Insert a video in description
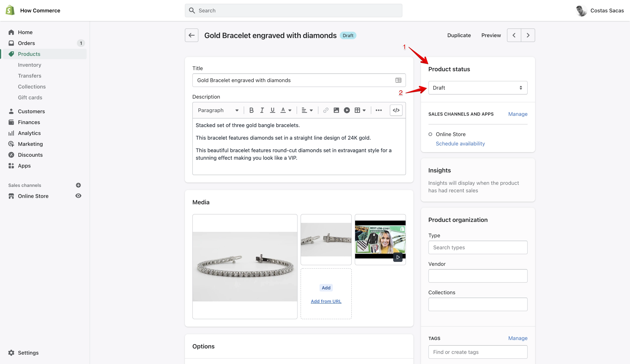The image size is (630, 364). (x=347, y=110)
